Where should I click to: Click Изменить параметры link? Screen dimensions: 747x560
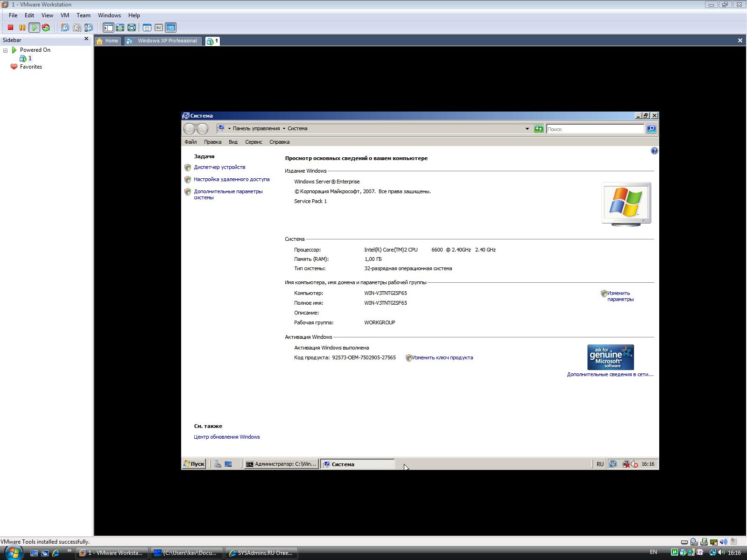pyautogui.click(x=620, y=296)
